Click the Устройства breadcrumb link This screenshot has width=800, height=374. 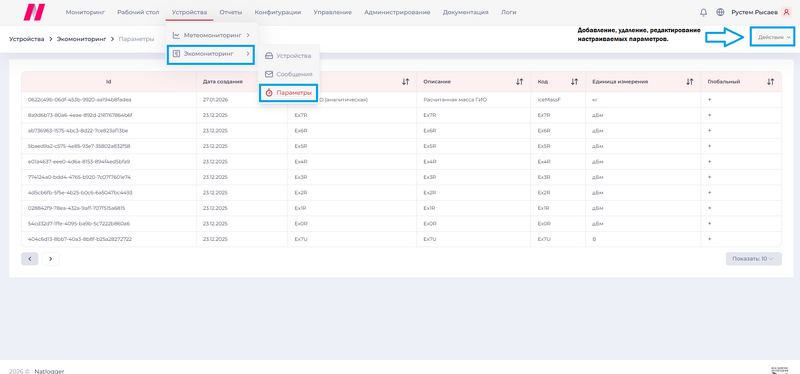27,39
